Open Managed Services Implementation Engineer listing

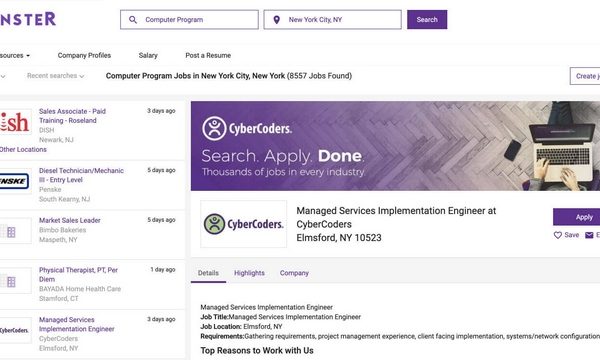coord(77,324)
